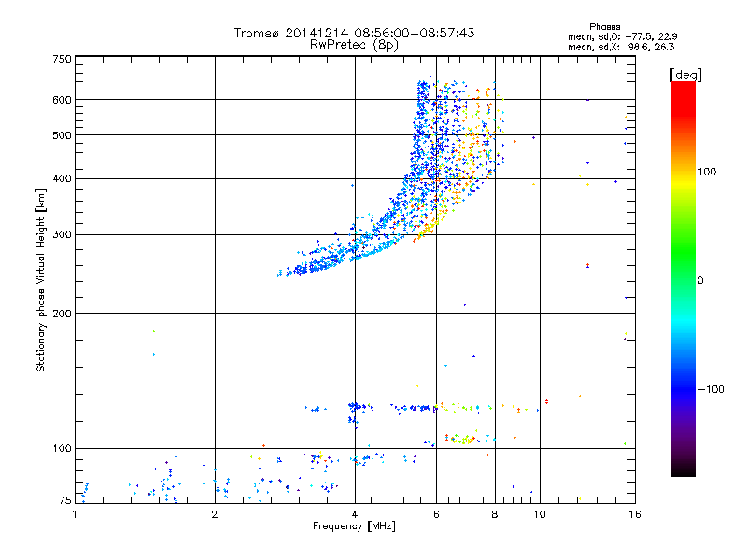Click the x-axis tick label '1'
Image resolution: width=747 pixels, height=560 pixels.
[75, 514]
